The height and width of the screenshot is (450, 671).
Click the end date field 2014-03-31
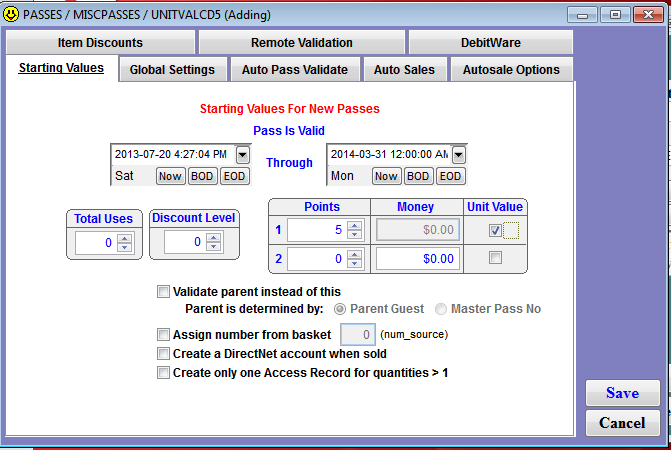[389, 154]
